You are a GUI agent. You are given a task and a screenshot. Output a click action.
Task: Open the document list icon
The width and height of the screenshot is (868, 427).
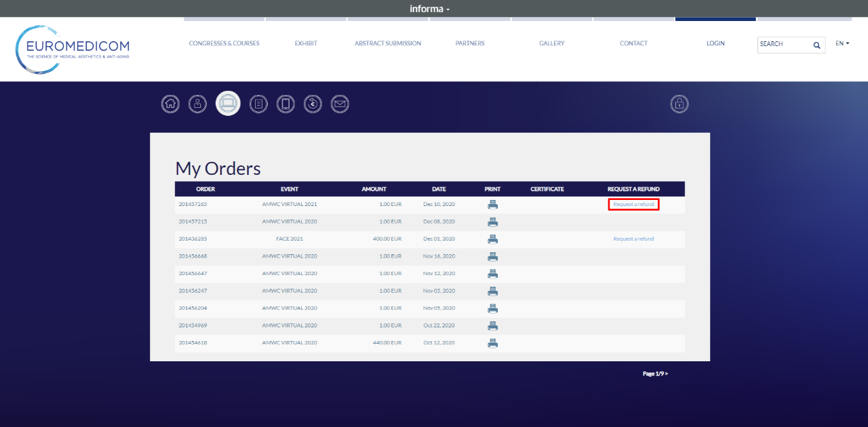pyautogui.click(x=258, y=104)
